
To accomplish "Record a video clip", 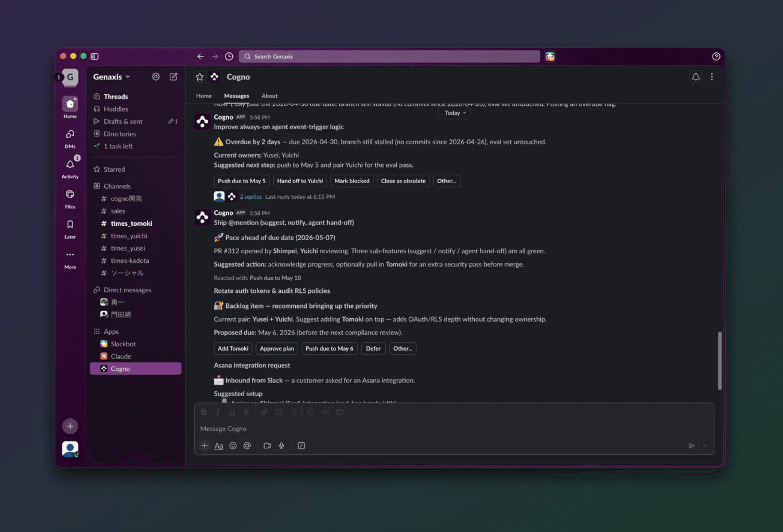I will 267,445.
